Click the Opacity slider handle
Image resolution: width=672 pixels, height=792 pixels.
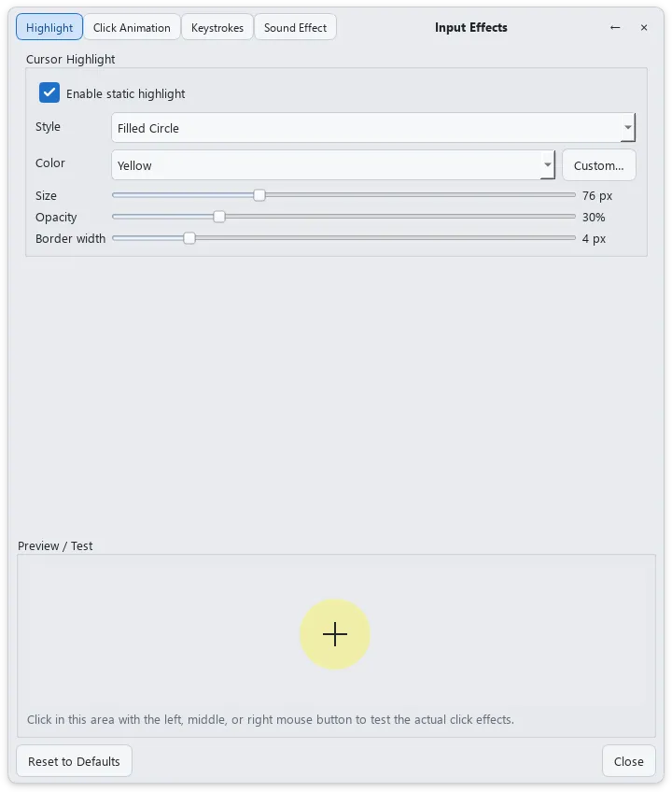(x=218, y=217)
